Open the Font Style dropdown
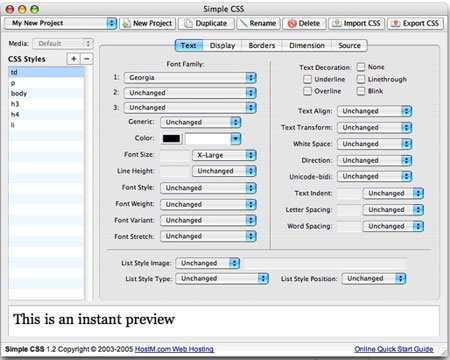This screenshot has width=450, height=360. tap(208, 188)
